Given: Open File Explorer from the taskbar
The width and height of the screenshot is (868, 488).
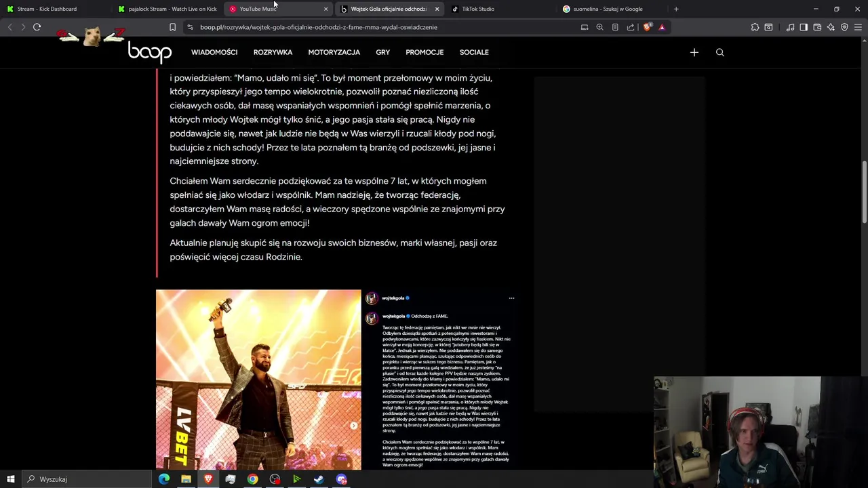Looking at the screenshot, I should pyautogui.click(x=186, y=479).
